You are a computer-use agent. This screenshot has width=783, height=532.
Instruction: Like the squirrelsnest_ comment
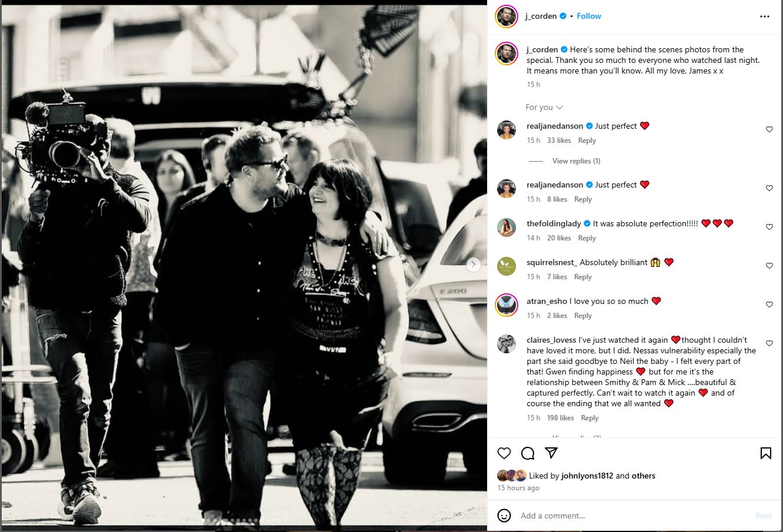(x=769, y=266)
